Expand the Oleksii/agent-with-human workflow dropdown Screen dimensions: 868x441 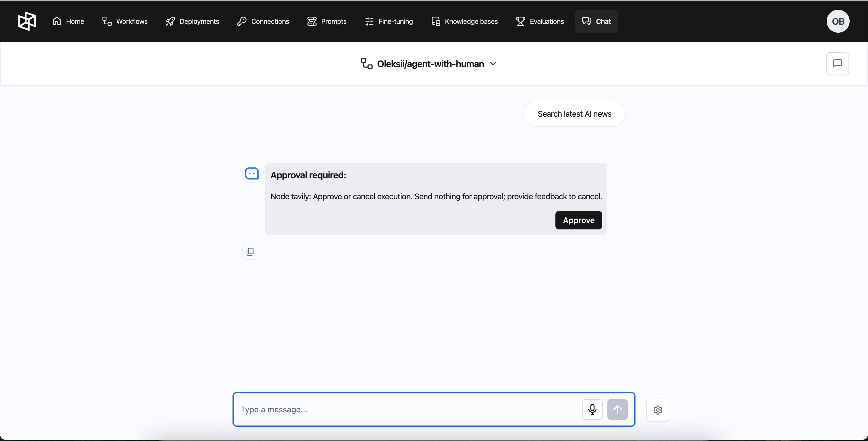(430, 64)
